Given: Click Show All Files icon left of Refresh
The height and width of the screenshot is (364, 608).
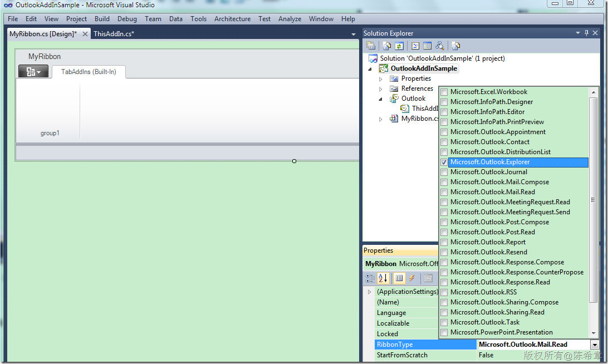Looking at the screenshot, I should [x=386, y=46].
